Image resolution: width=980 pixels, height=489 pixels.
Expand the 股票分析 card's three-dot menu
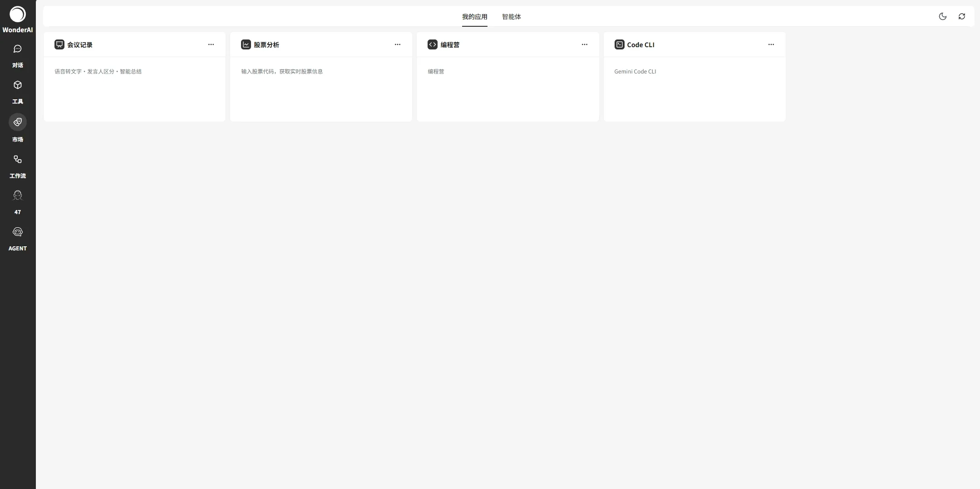397,44
